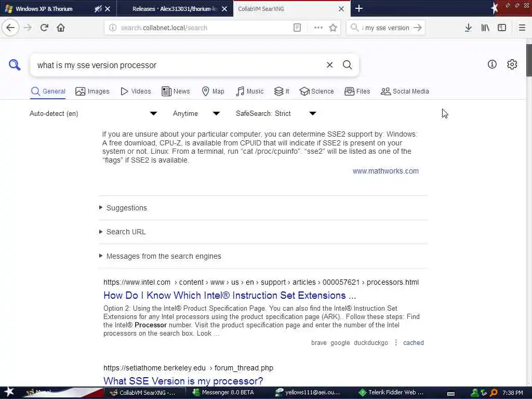The image size is (532, 399).
Task: Click the page vertical scrollbar thumb
Action: tap(529, 60)
